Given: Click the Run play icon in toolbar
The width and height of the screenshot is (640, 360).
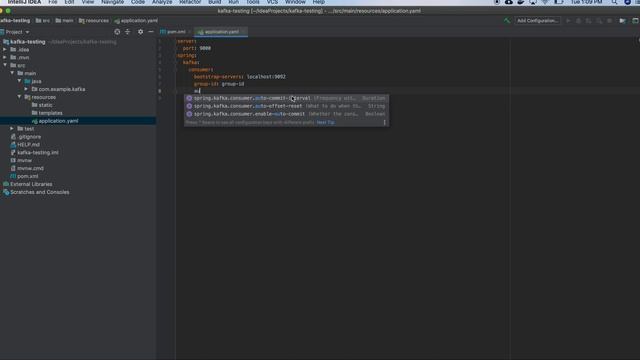Looking at the screenshot, I should point(568,20).
